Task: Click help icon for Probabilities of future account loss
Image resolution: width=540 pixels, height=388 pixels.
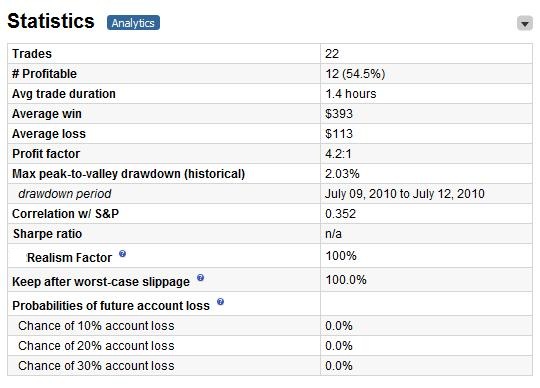Action: click(x=220, y=302)
